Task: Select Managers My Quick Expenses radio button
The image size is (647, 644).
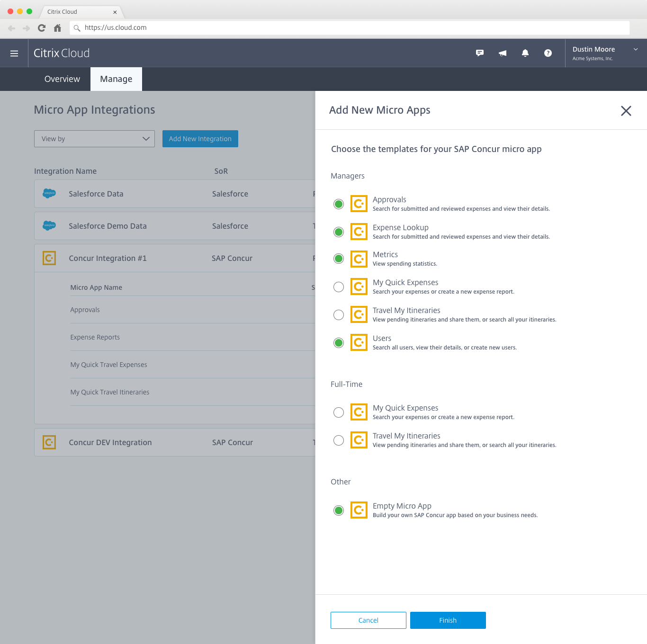Action: (x=339, y=287)
